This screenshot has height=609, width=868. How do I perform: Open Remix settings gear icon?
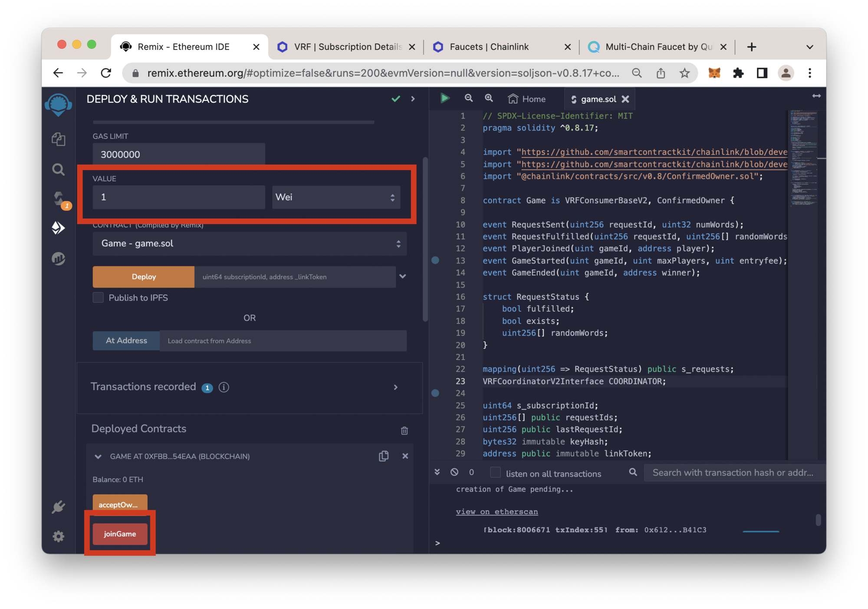58,537
